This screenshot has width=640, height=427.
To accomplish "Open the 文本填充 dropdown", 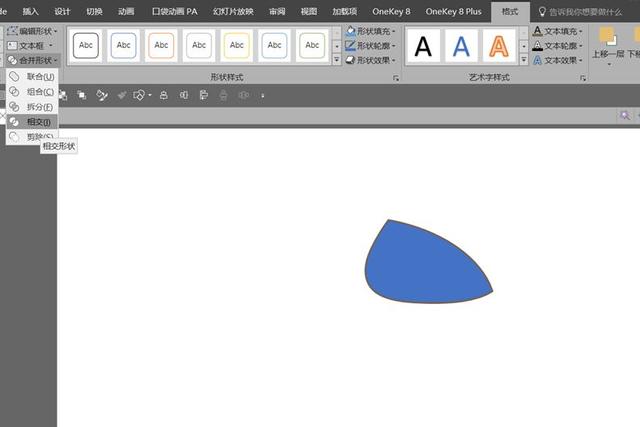I will pyautogui.click(x=558, y=31).
